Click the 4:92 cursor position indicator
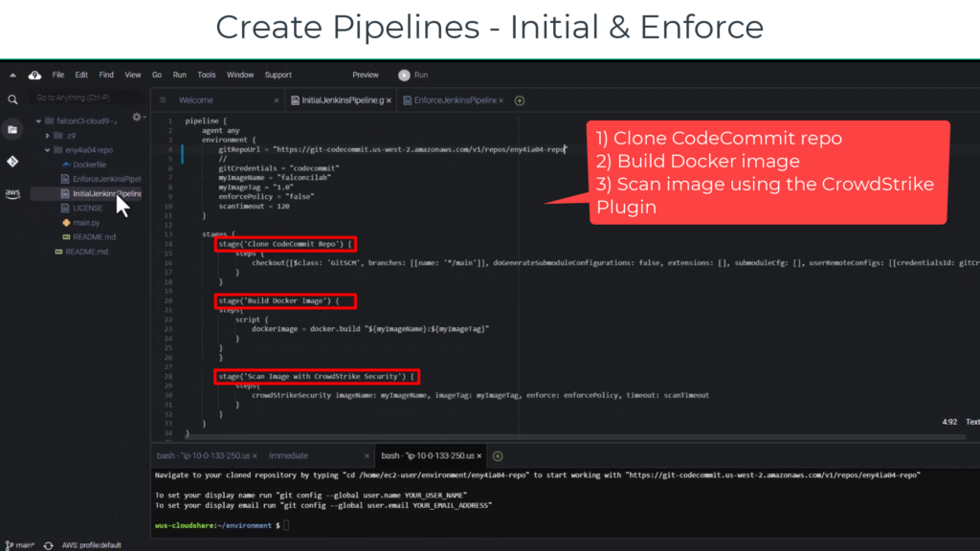 (x=949, y=422)
